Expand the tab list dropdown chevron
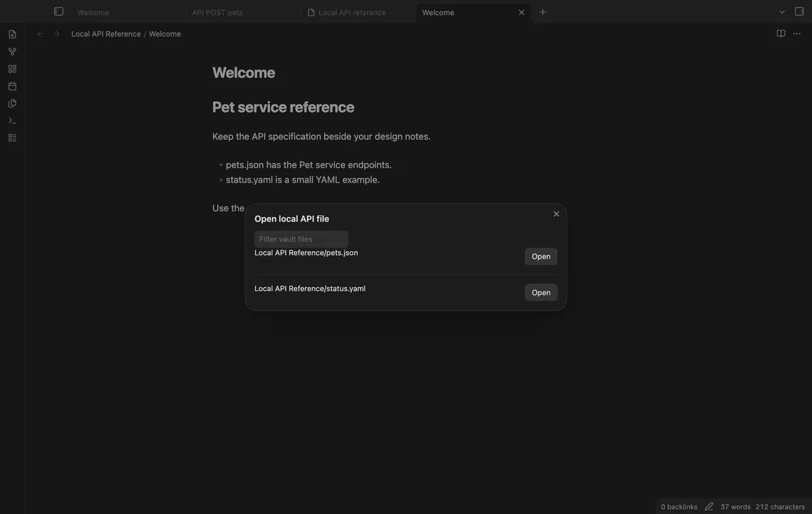The height and width of the screenshot is (514, 812). pos(782,12)
